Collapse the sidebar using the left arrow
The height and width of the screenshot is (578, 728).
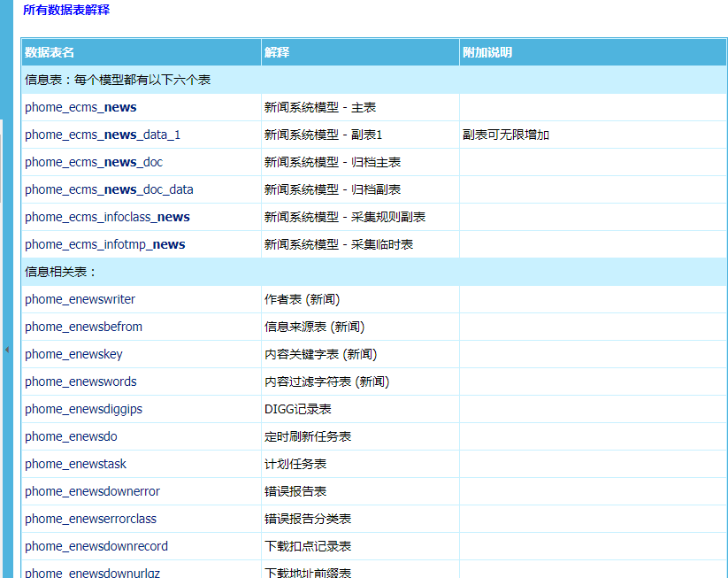pyautogui.click(x=6, y=350)
